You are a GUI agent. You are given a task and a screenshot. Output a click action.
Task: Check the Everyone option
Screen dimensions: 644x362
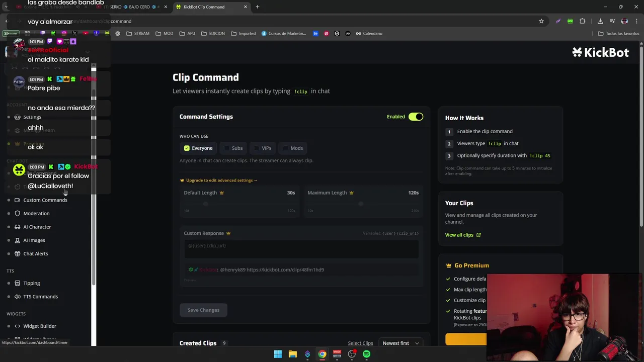coord(198,148)
